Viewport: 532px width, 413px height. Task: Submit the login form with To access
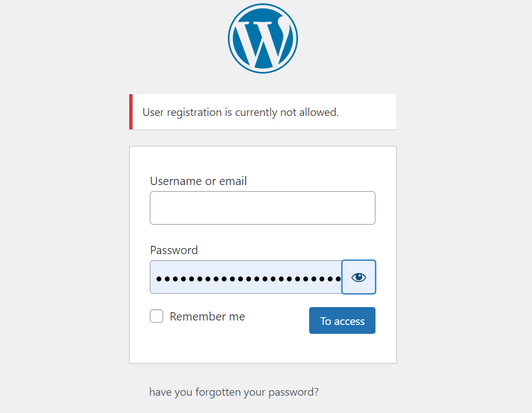[342, 321]
